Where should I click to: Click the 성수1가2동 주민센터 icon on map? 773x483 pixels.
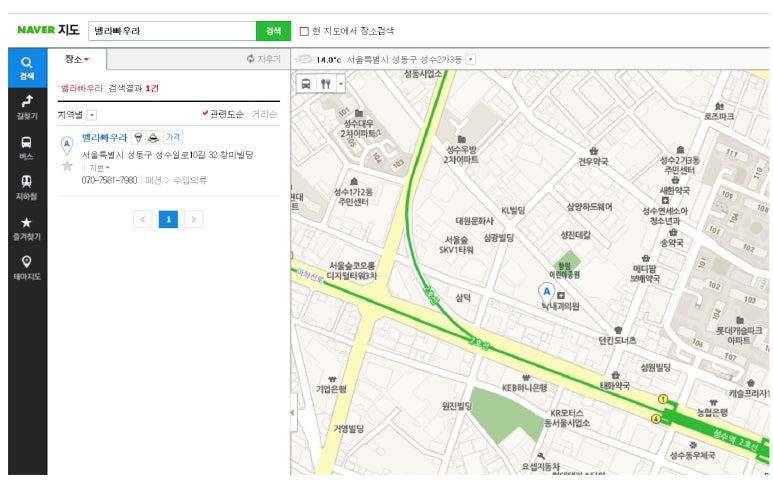[x=353, y=181]
